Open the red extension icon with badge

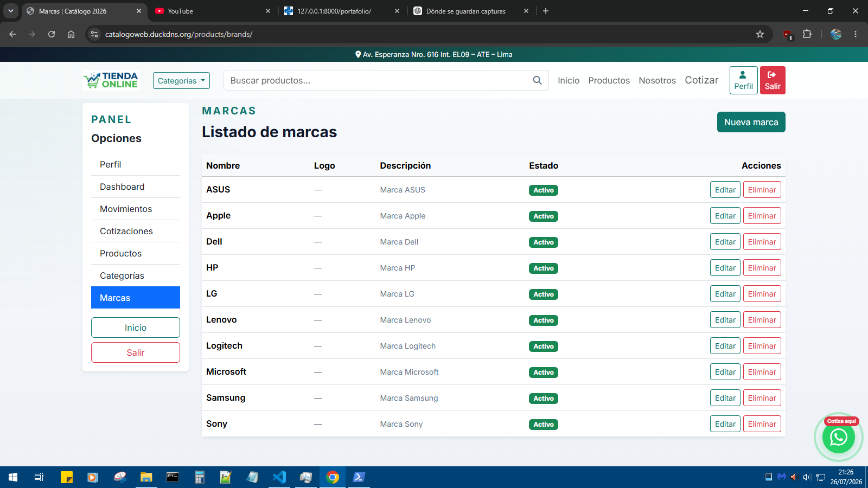[787, 35]
